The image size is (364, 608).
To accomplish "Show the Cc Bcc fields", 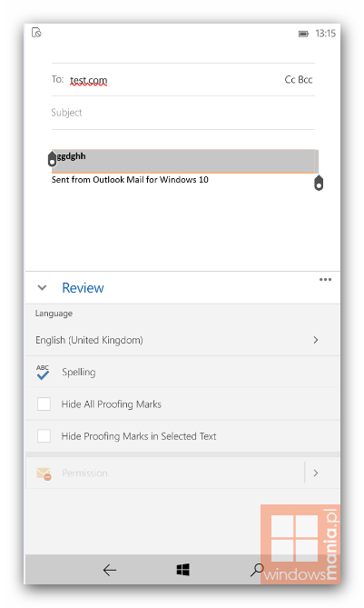I will click(298, 79).
